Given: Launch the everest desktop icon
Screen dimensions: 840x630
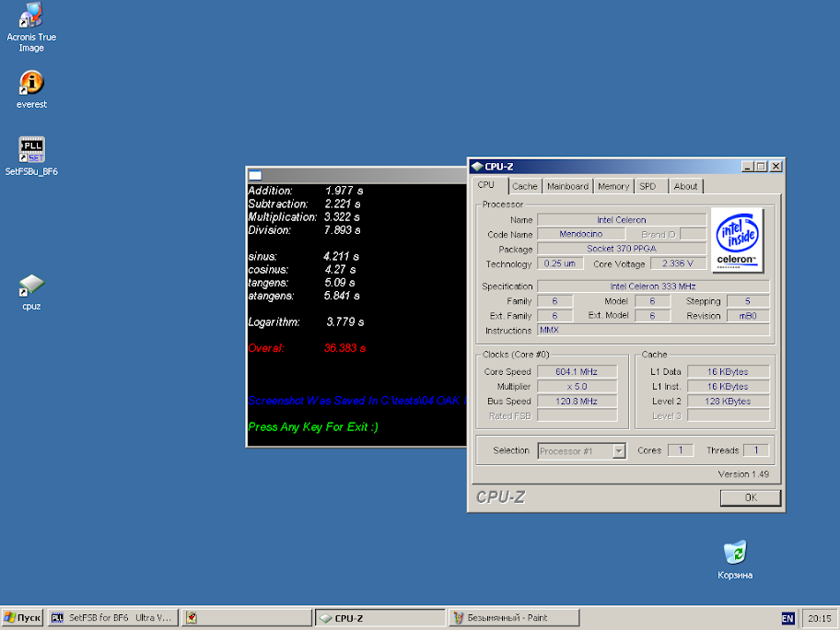Looking at the screenshot, I should click(x=31, y=89).
